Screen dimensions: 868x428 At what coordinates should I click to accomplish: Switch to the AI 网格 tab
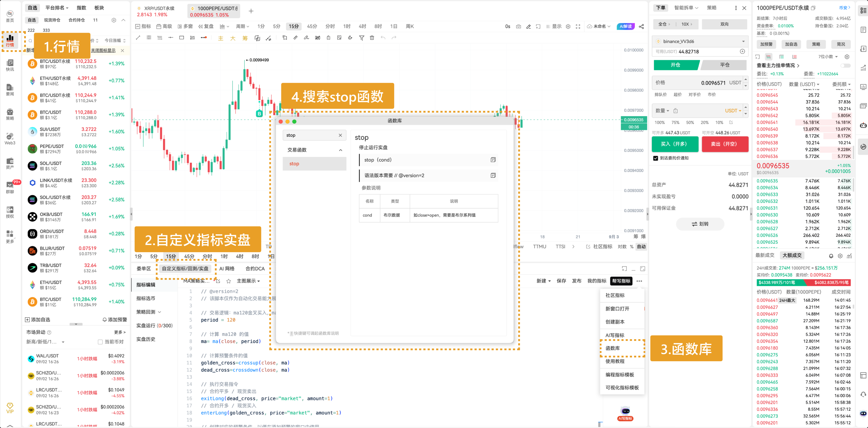[x=227, y=268]
